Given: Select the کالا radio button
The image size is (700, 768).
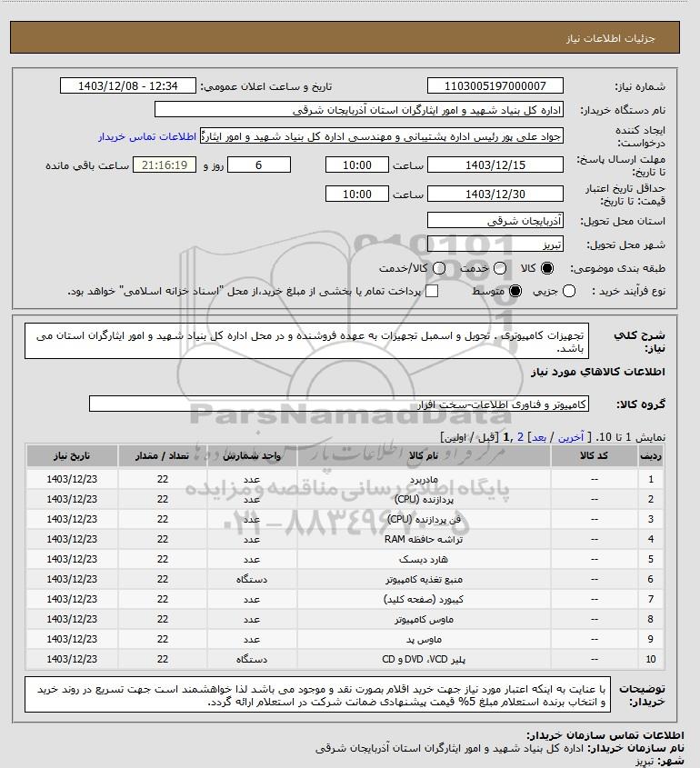Looking at the screenshot, I should (x=546, y=268).
